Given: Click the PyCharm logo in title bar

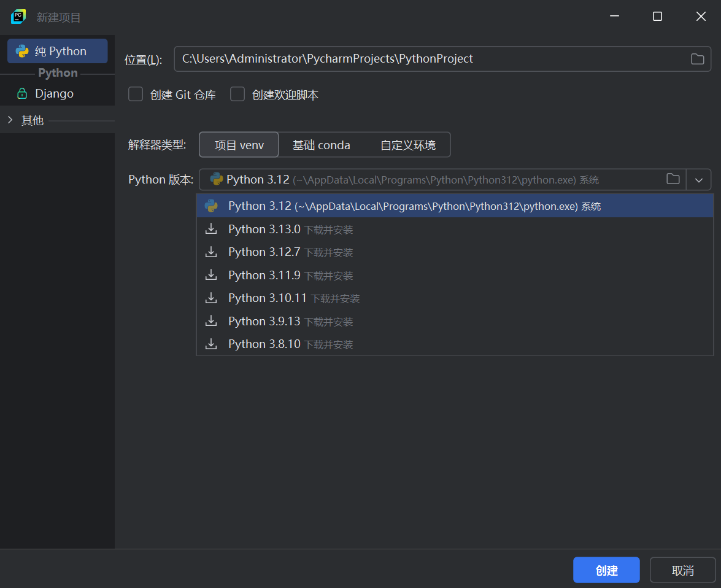Looking at the screenshot, I should 18,17.
